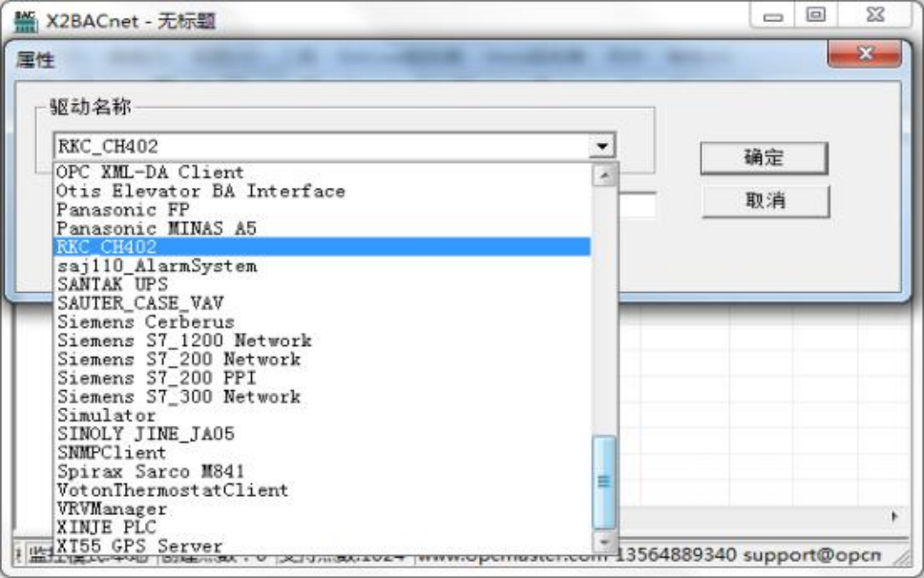
Task: Choose Siemens S7_200 Network driver
Action: [323, 359]
